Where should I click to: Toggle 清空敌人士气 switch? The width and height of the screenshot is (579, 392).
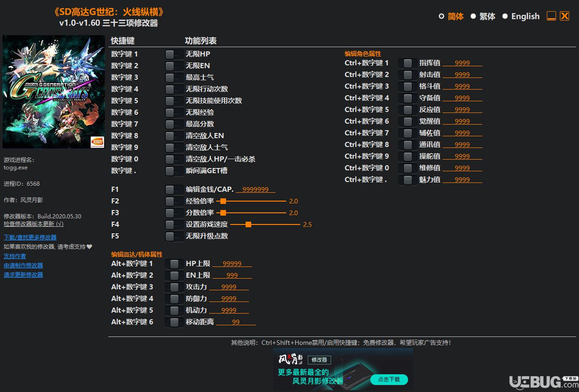tap(174, 147)
